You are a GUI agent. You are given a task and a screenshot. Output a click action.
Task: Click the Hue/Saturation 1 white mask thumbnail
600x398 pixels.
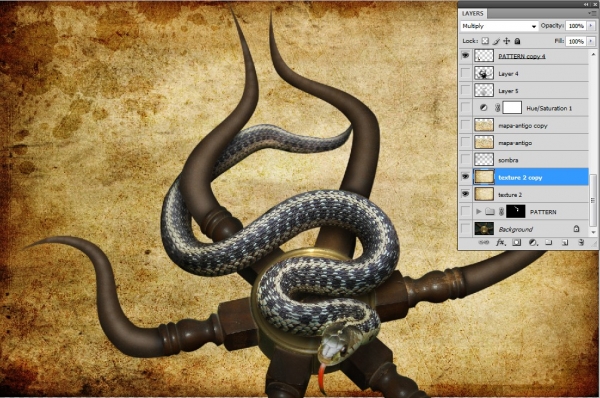512,108
